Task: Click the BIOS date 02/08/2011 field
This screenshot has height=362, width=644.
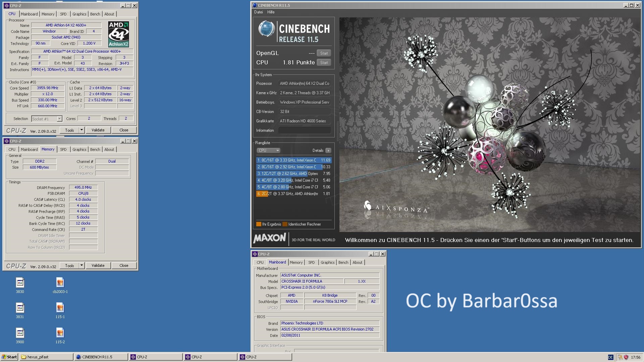Action: 330,336
